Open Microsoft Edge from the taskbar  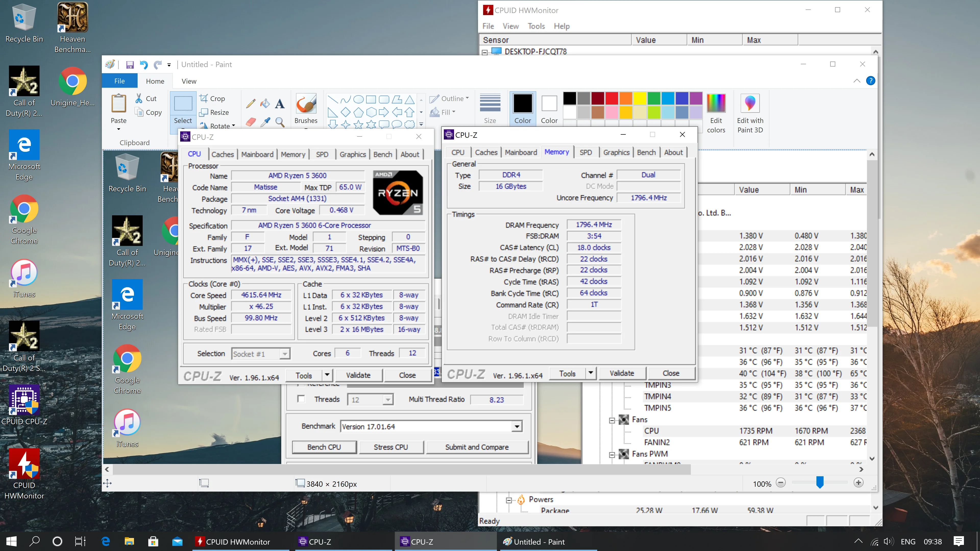click(x=105, y=541)
